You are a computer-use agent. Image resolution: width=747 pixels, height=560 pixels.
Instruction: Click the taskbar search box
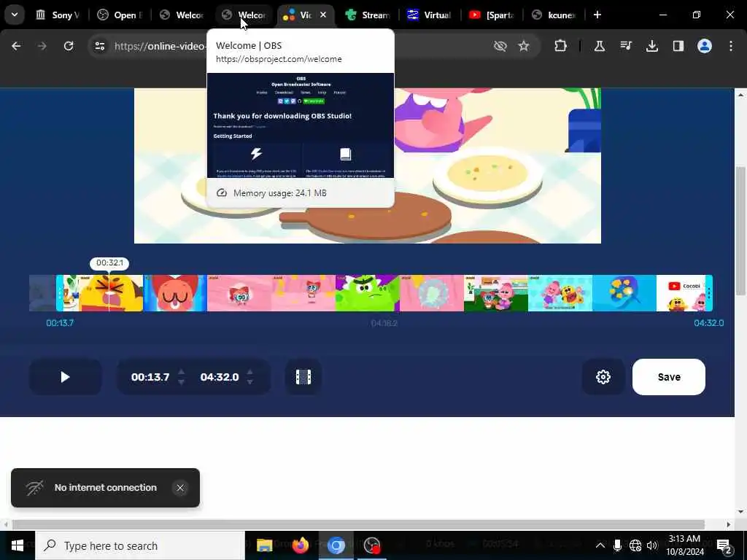point(141,545)
